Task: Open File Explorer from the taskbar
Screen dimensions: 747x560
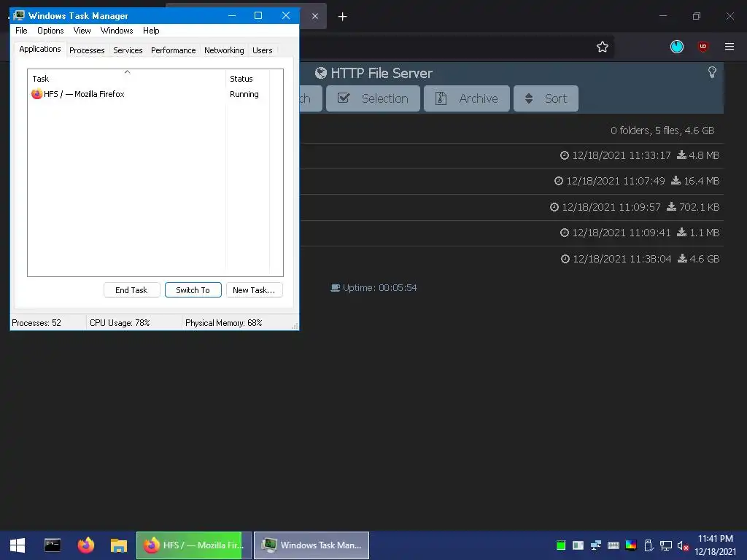Action: coord(119,545)
